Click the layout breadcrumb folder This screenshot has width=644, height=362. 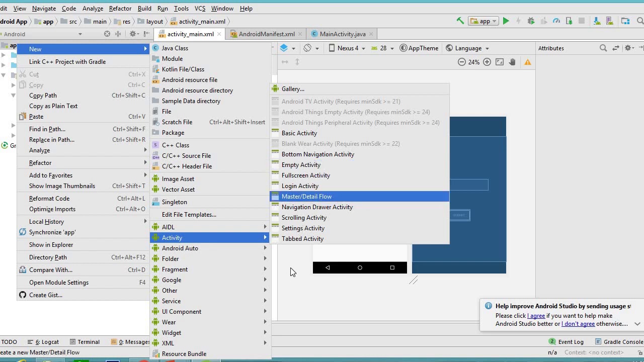(x=150, y=22)
